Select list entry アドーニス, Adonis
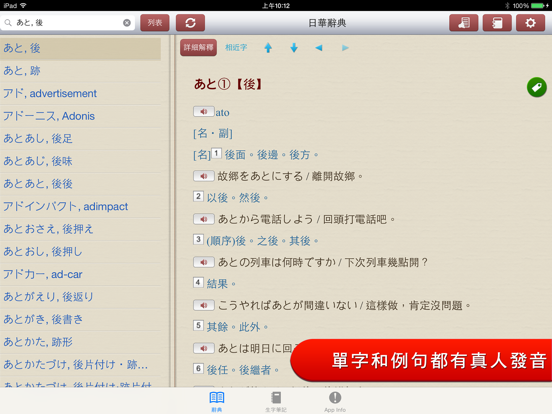Image resolution: width=552 pixels, height=414 pixels. pos(80,116)
